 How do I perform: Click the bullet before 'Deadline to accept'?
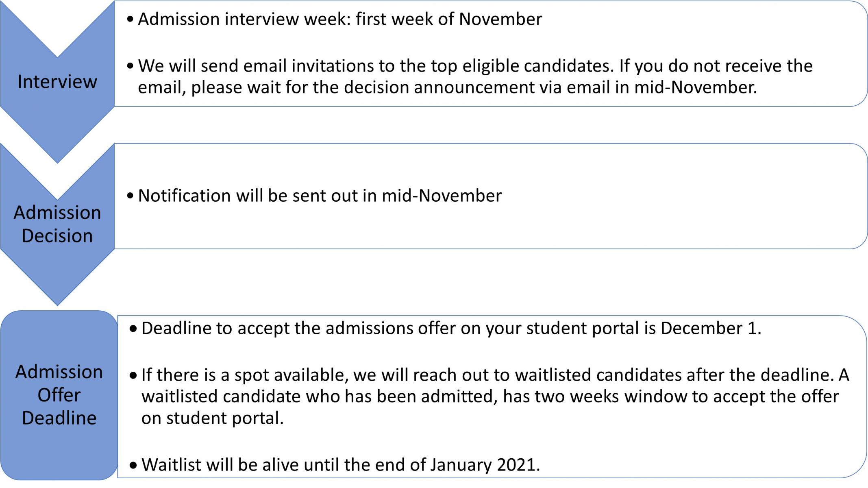(x=133, y=329)
